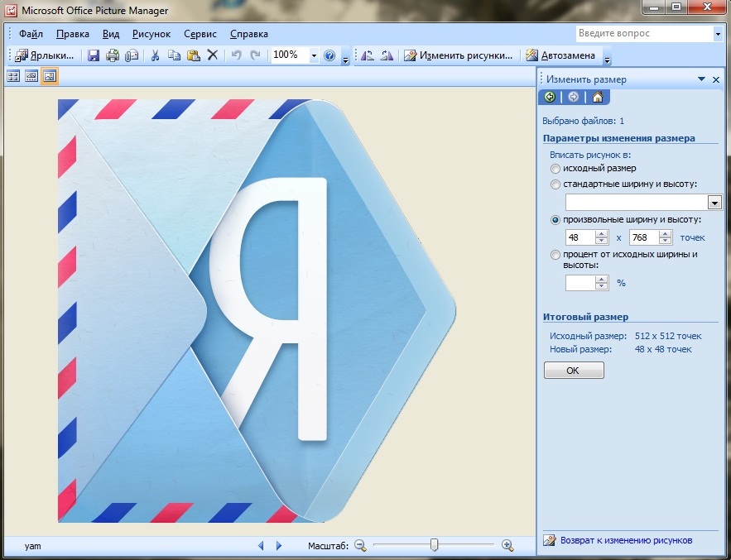Select стандартные ширину и высоту option
This screenshot has height=560, width=731.
tap(555, 184)
